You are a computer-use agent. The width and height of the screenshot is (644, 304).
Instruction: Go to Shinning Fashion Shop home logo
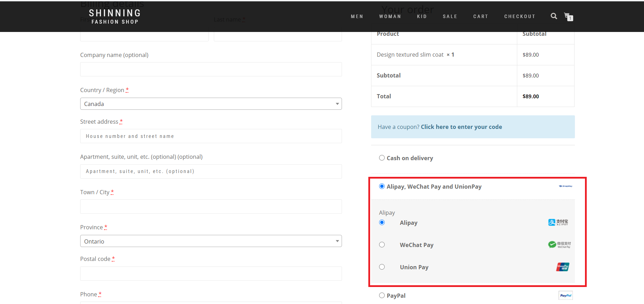[115, 17]
